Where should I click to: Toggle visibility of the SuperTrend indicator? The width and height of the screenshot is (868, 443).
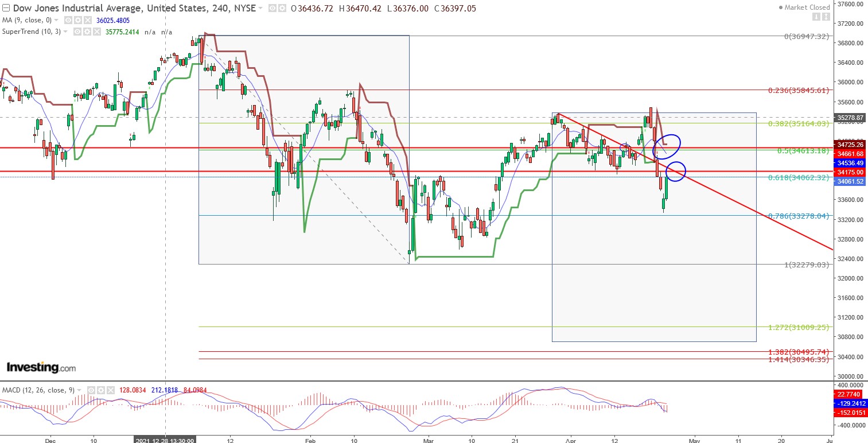[x=76, y=32]
